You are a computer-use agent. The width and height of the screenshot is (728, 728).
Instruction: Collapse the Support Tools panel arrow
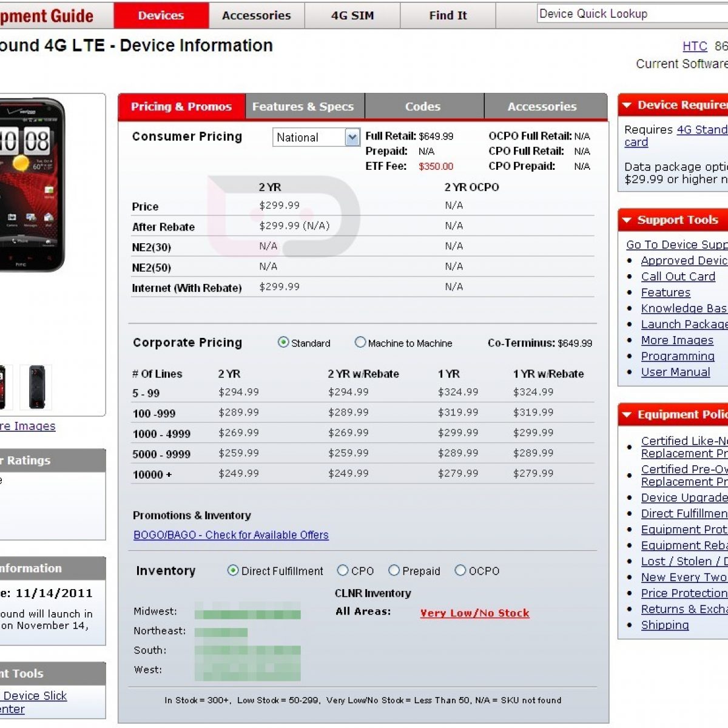[627, 220]
